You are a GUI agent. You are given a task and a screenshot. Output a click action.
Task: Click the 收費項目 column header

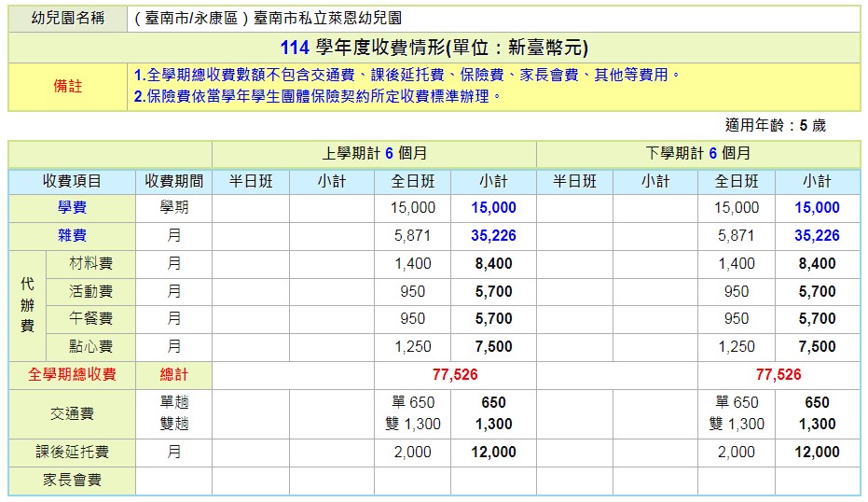click(x=72, y=181)
